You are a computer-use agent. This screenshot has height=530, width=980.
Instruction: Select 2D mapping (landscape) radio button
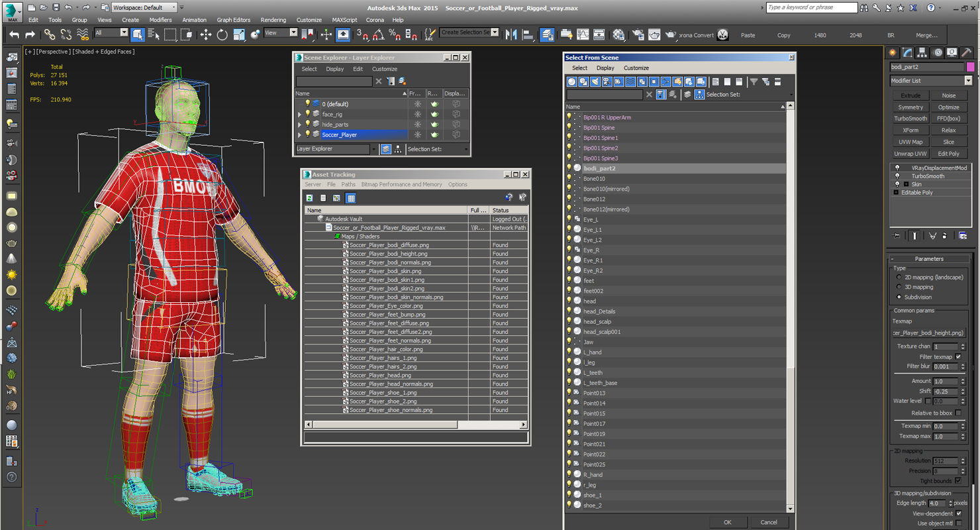pyautogui.click(x=899, y=278)
